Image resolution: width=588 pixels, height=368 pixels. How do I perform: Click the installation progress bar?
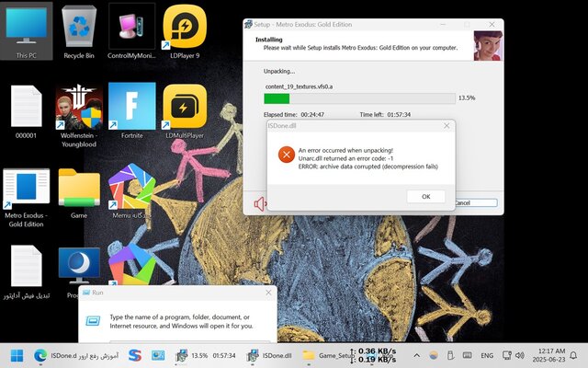(x=358, y=98)
